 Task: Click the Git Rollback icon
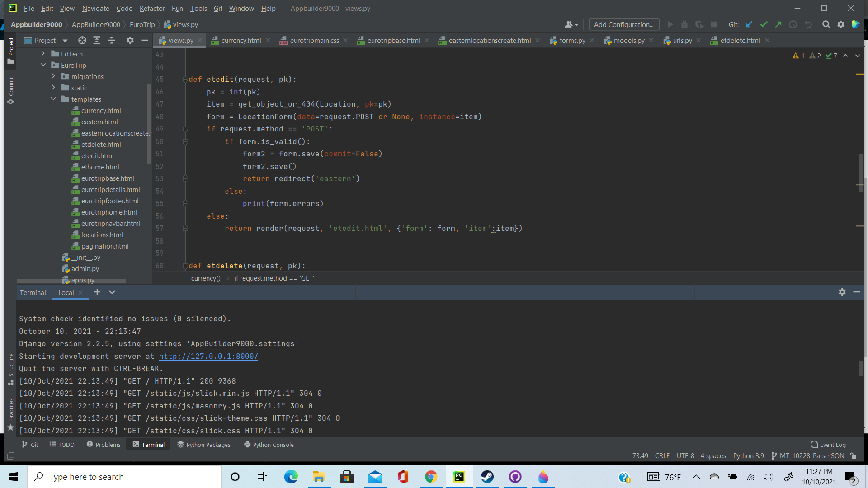808,25
